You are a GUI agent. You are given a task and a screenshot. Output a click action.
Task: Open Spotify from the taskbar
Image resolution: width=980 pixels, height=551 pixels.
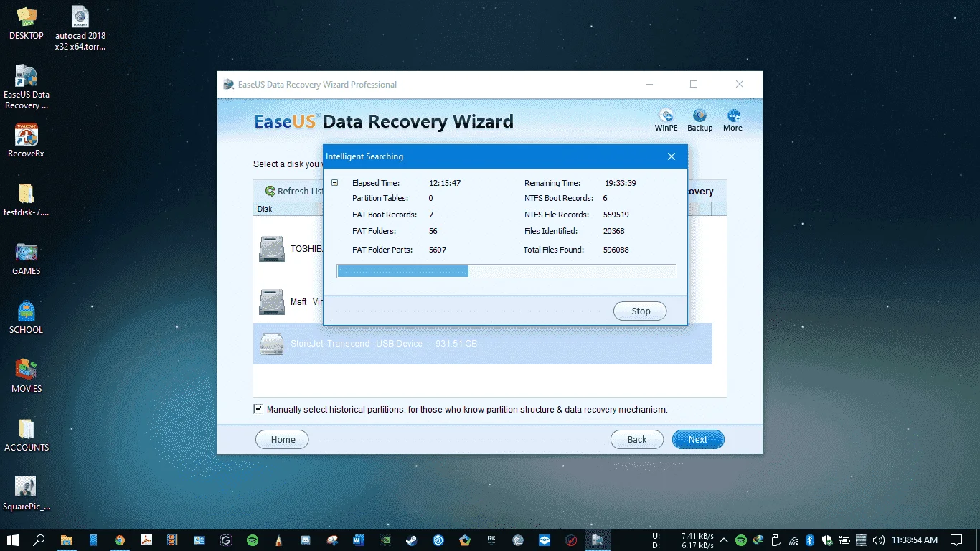click(x=253, y=540)
